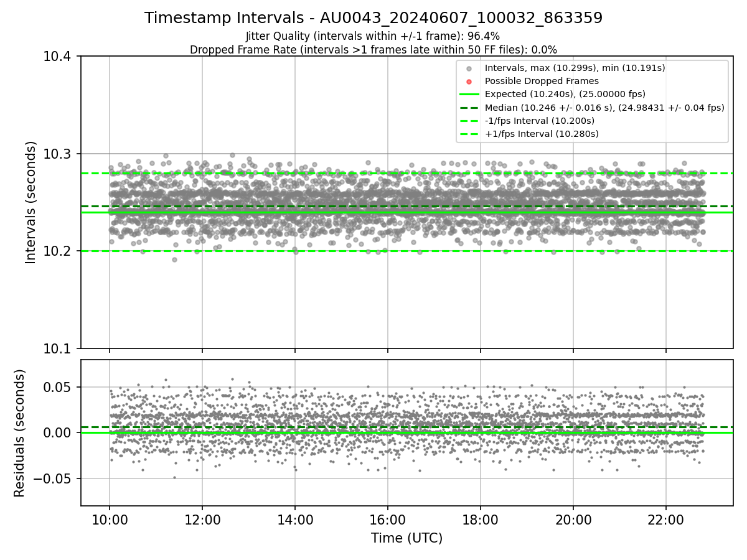Click the 10.1 y-axis tick label
The width and height of the screenshot is (747, 560).
pyautogui.click(x=59, y=348)
